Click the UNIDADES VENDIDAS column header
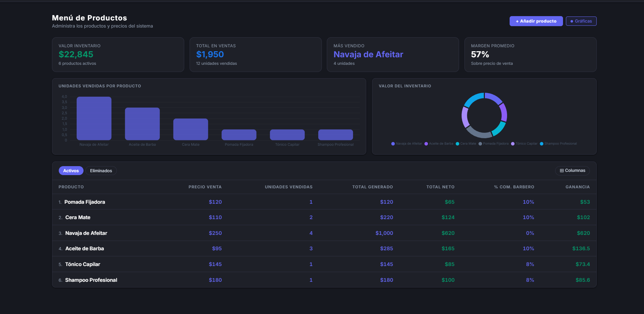 pos(288,187)
